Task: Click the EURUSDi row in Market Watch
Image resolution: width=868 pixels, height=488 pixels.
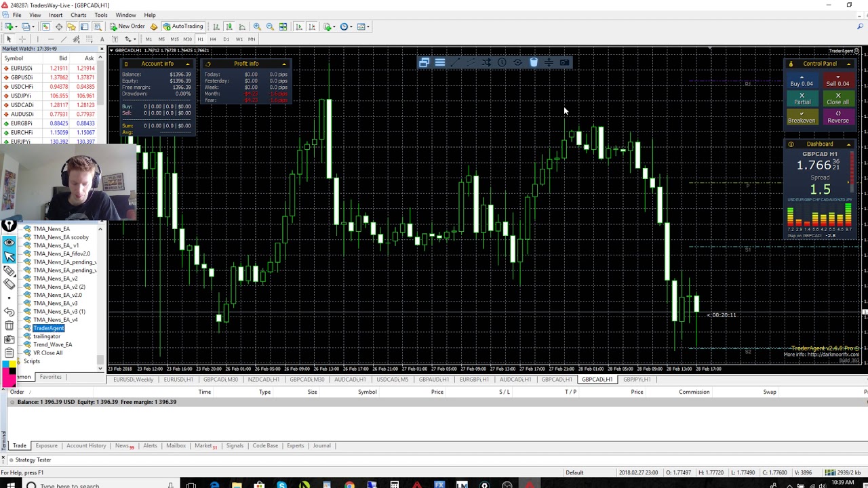Action: (50, 68)
